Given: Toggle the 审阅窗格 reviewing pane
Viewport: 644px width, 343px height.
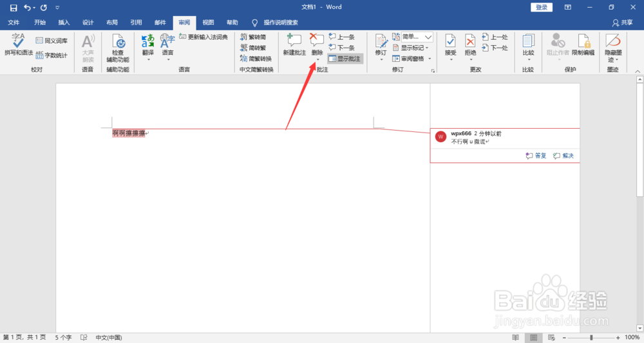Looking at the screenshot, I should click(409, 59).
